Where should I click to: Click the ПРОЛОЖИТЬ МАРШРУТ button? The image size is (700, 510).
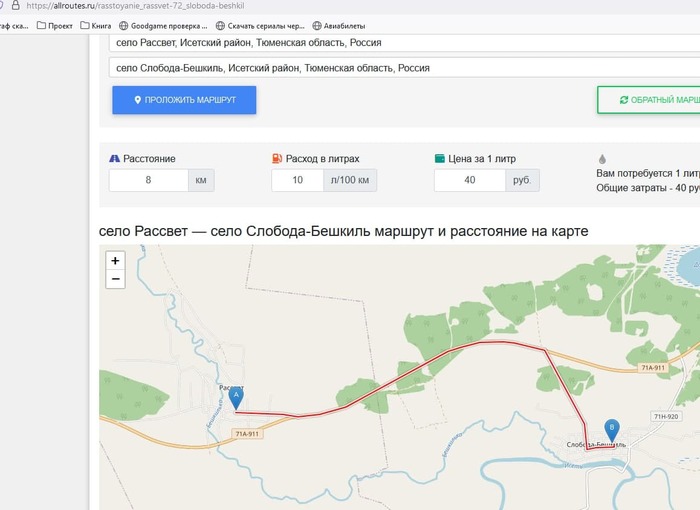[x=184, y=100]
